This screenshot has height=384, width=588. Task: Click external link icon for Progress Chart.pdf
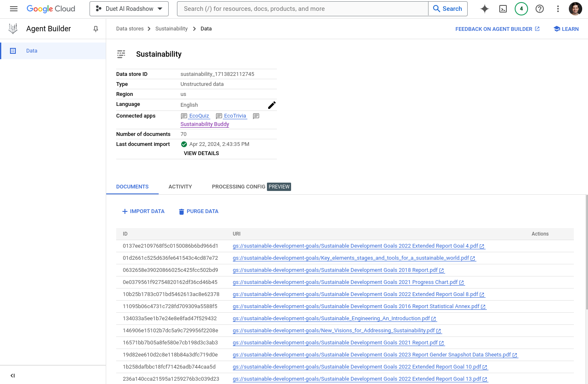click(461, 283)
